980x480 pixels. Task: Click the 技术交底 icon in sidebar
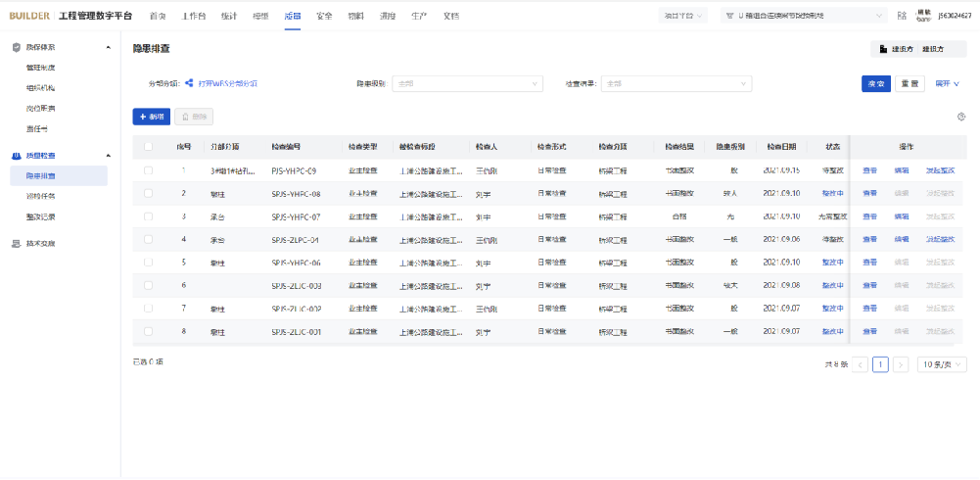[17, 244]
